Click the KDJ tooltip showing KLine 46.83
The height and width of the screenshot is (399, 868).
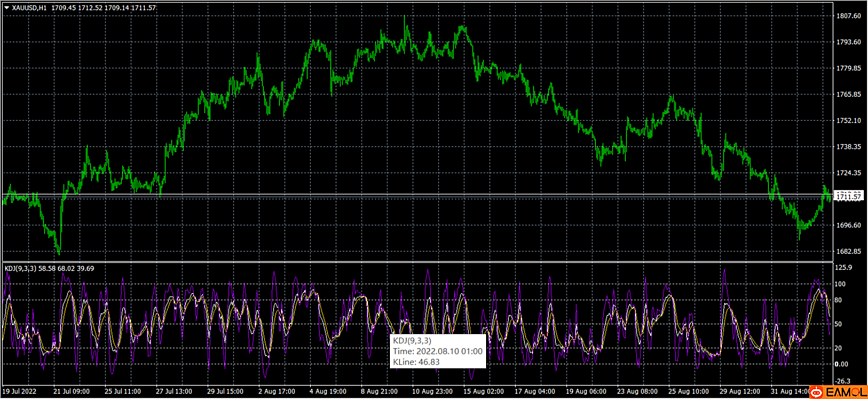(437, 351)
